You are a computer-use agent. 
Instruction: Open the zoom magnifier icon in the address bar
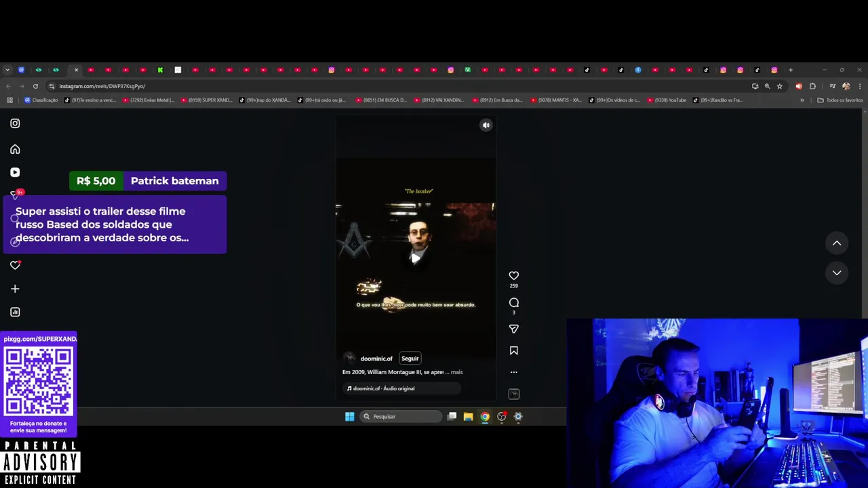(x=767, y=86)
